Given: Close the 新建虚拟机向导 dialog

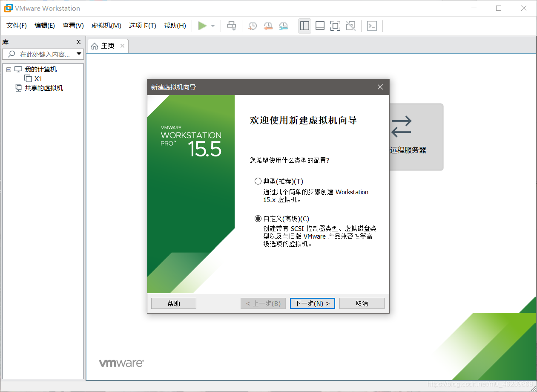Looking at the screenshot, I should coord(380,87).
